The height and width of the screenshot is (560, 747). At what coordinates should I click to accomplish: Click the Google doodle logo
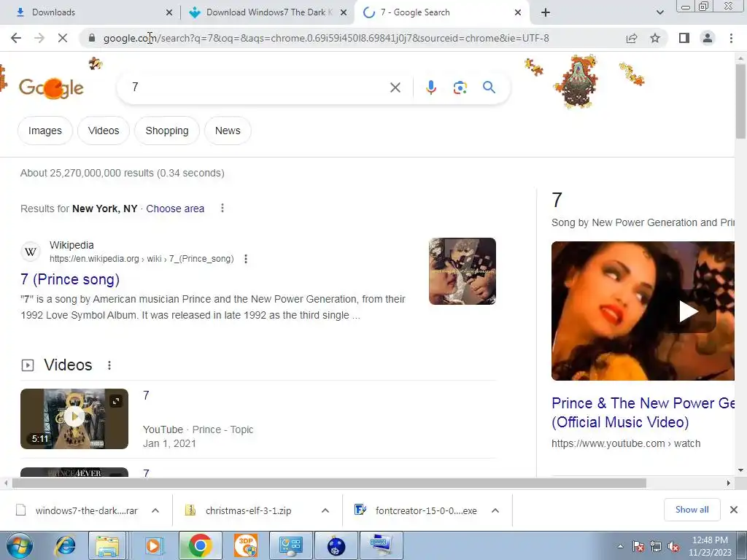click(x=51, y=87)
